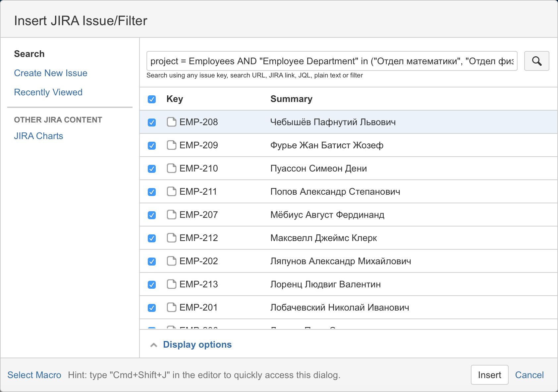Screen dimensions: 558x392
Task: Follow the Select Macro link
Action: pyautogui.click(x=34, y=375)
